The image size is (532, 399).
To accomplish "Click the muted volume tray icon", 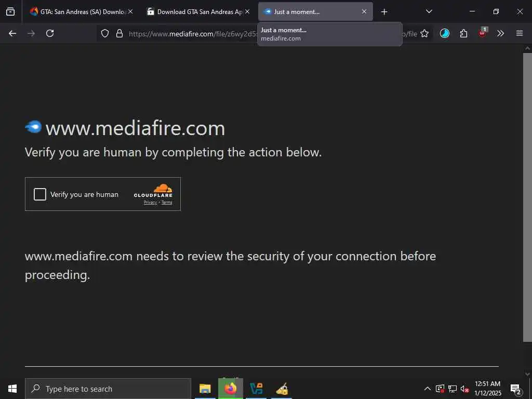I will (x=465, y=389).
